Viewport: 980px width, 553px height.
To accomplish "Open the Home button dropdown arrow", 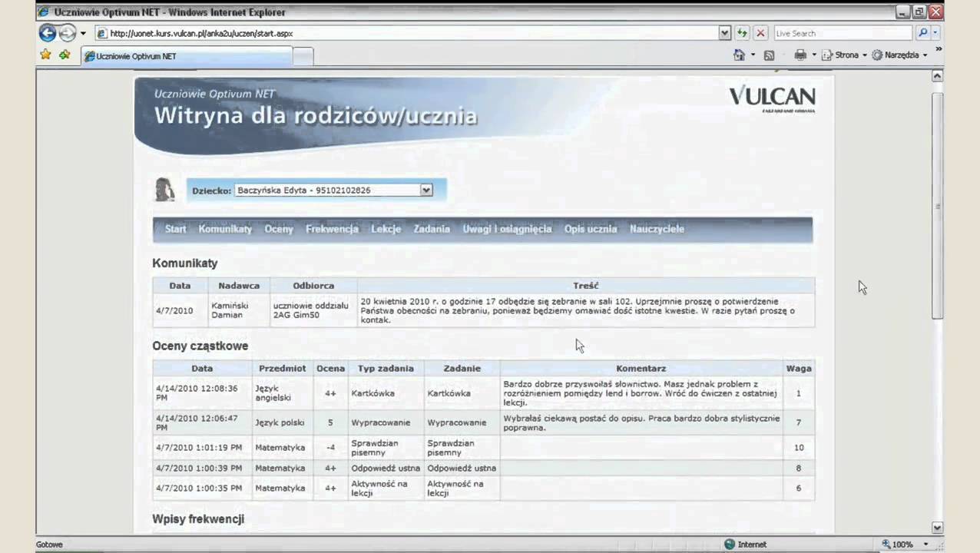I will click(753, 55).
